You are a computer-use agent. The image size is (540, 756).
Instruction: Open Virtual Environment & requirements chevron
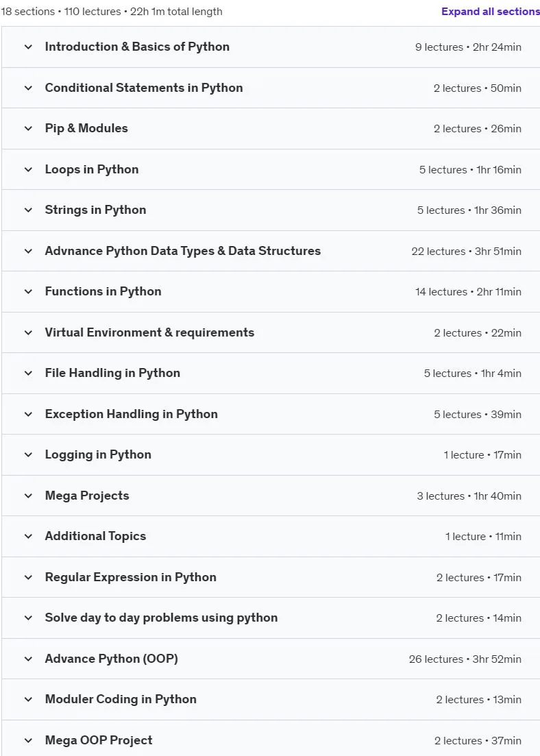click(29, 332)
